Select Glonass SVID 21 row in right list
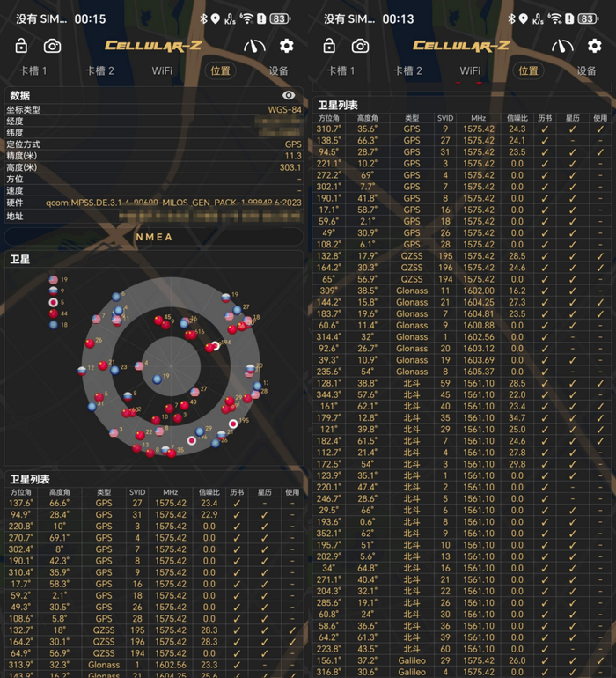This screenshot has width=616, height=678. 461,302
